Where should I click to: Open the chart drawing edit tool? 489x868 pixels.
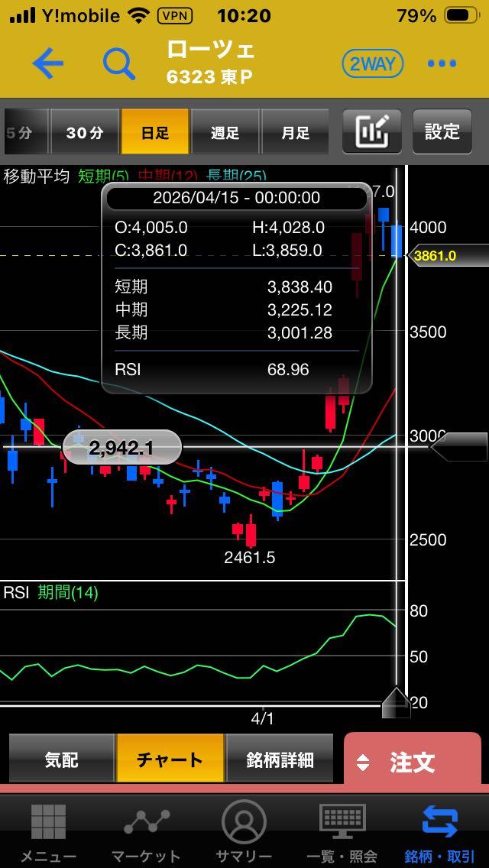click(372, 131)
